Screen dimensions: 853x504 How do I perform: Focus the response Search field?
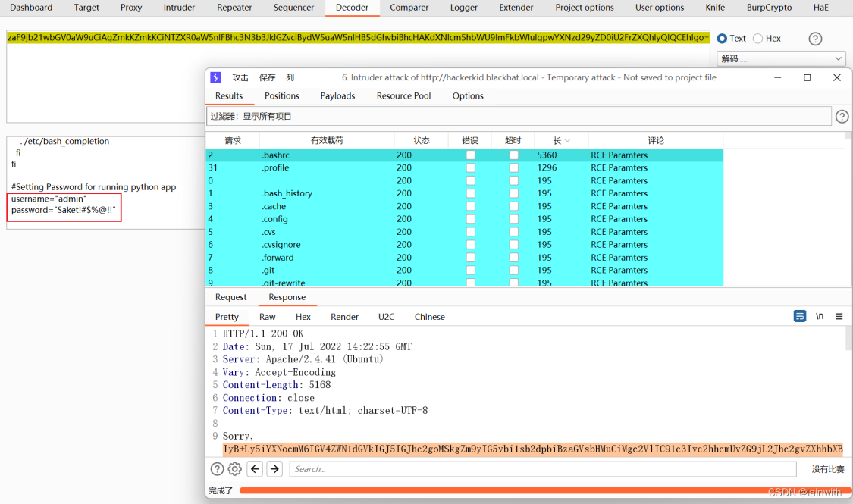543,469
